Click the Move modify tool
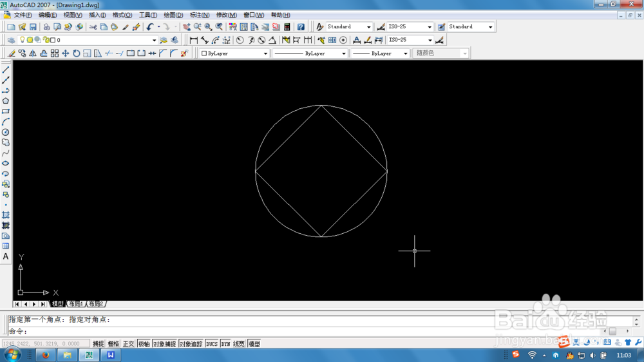 coord(65,53)
